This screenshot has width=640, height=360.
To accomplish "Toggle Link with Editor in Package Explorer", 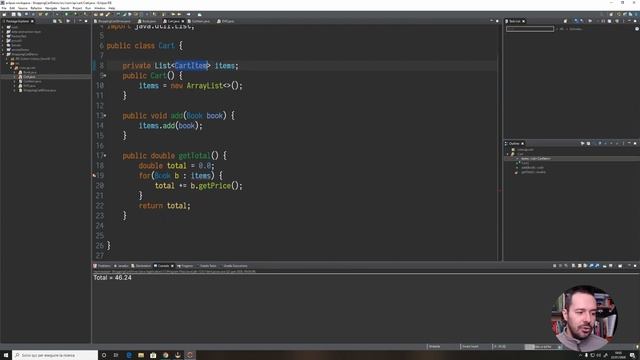I will coord(60,21).
